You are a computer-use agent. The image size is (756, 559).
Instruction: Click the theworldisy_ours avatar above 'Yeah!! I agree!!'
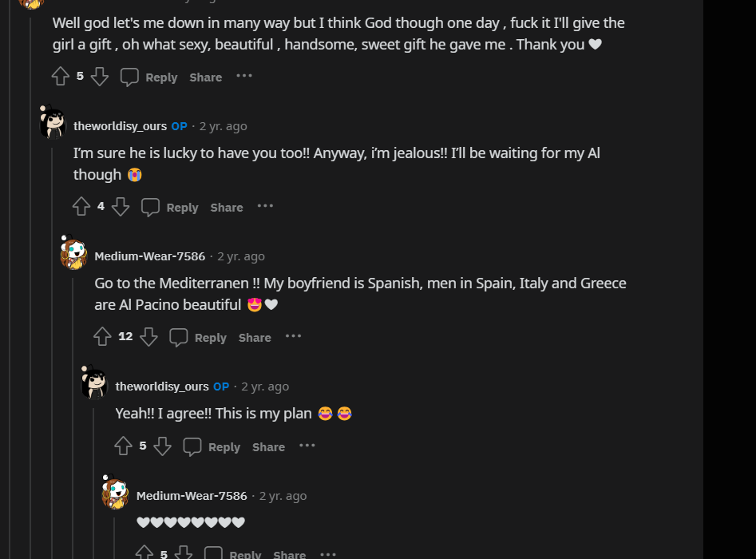94,383
